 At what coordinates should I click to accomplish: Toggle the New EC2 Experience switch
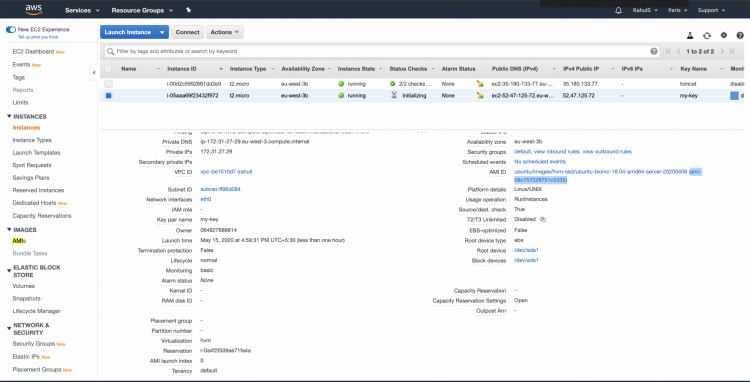(x=11, y=30)
